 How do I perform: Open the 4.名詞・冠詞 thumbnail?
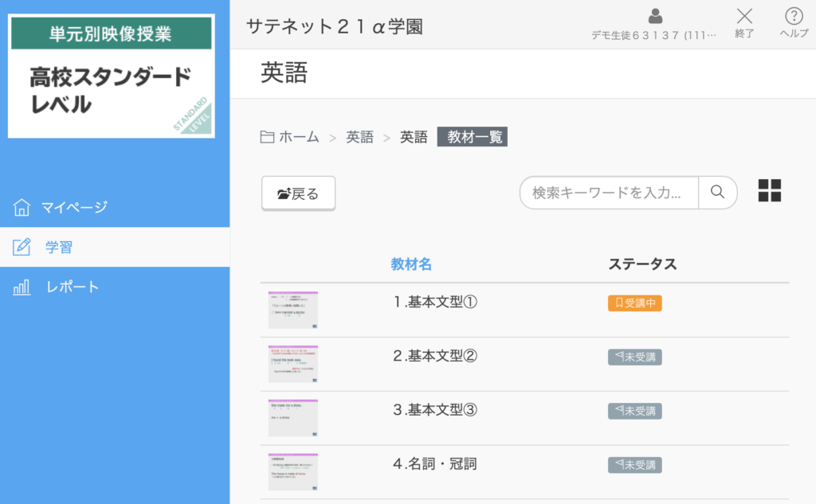pyautogui.click(x=293, y=471)
